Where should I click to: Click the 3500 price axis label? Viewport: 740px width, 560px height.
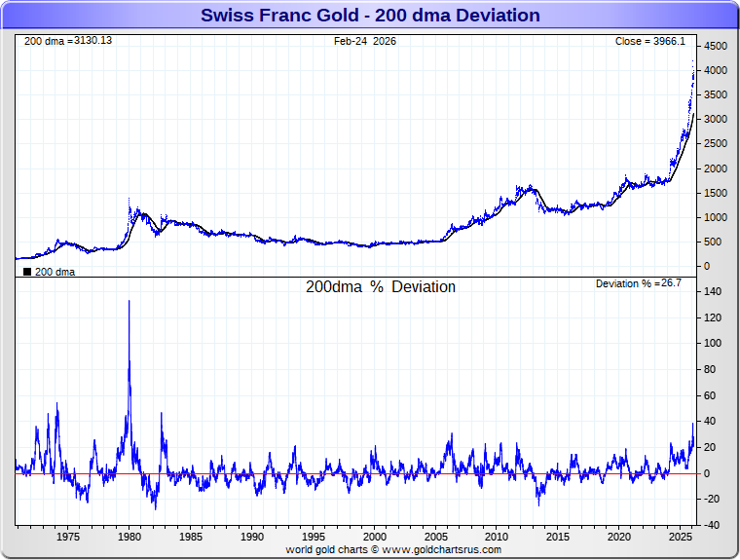click(716, 94)
